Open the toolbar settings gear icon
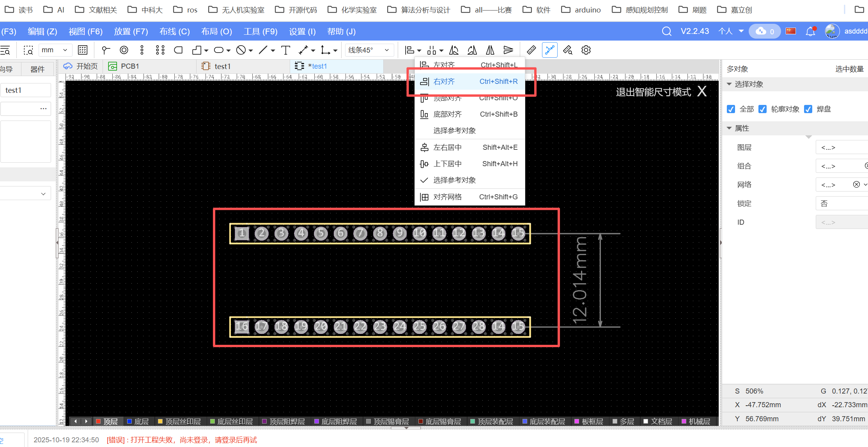Image resolution: width=868 pixels, height=447 pixels. 586,50
